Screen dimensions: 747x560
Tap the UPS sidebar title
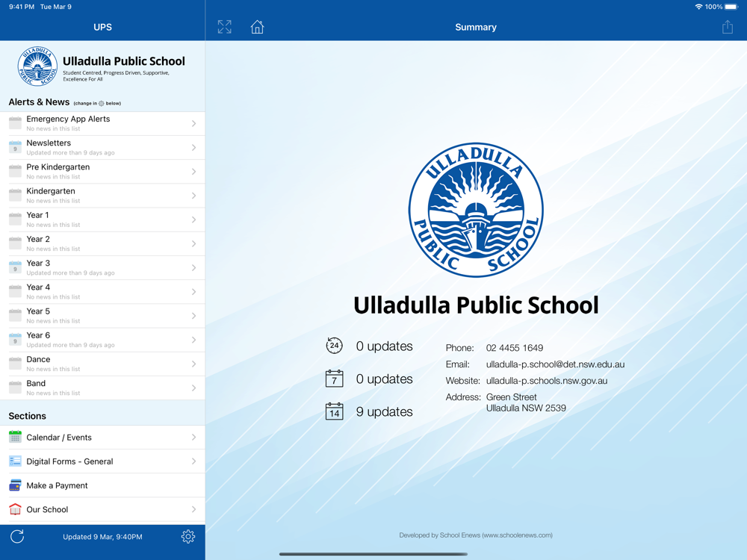(x=102, y=27)
